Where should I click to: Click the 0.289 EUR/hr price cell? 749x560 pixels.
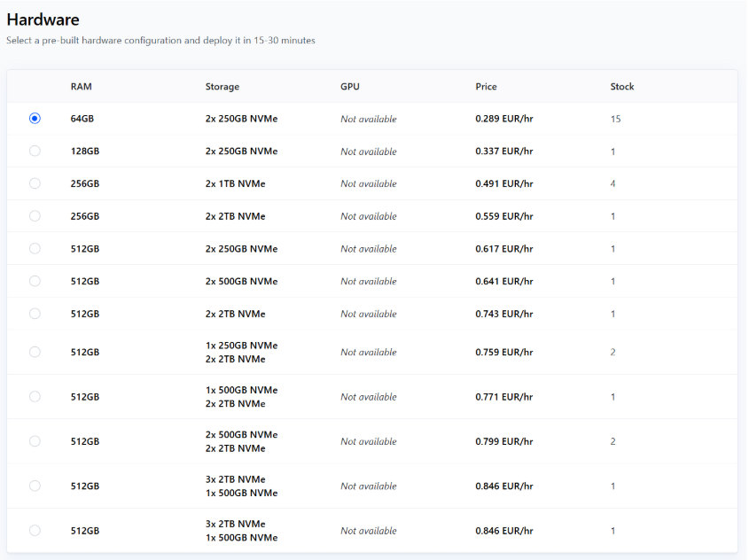pyautogui.click(x=503, y=119)
